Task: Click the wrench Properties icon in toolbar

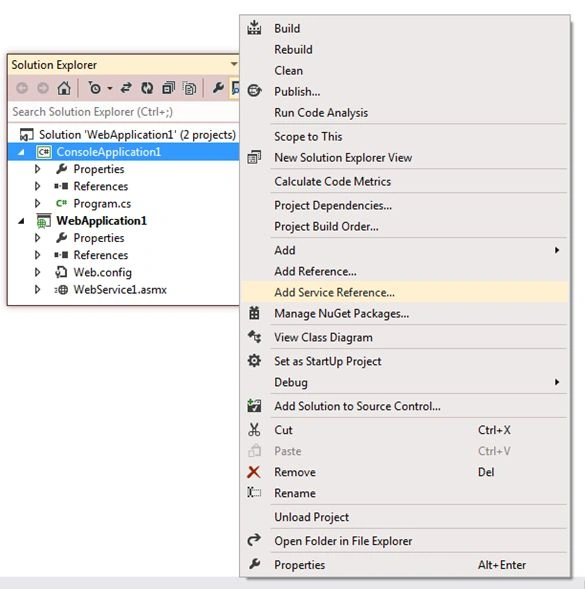Action: (x=218, y=88)
